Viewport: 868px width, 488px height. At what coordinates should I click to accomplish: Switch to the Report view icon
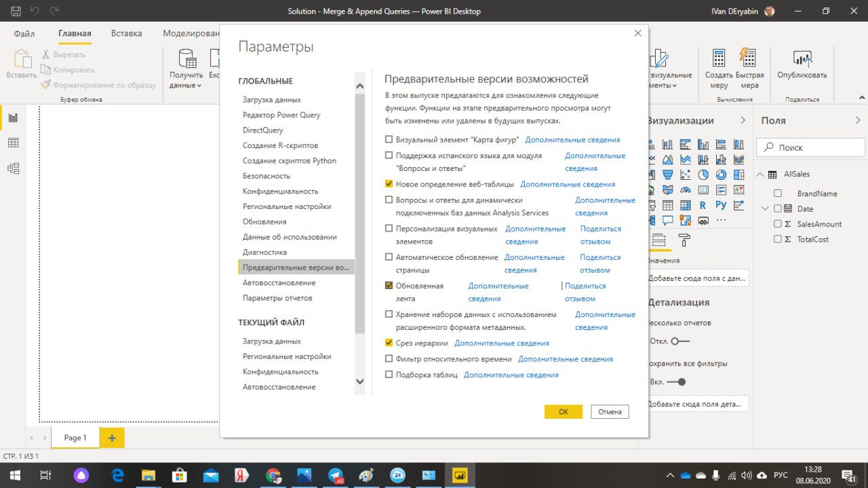click(13, 117)
